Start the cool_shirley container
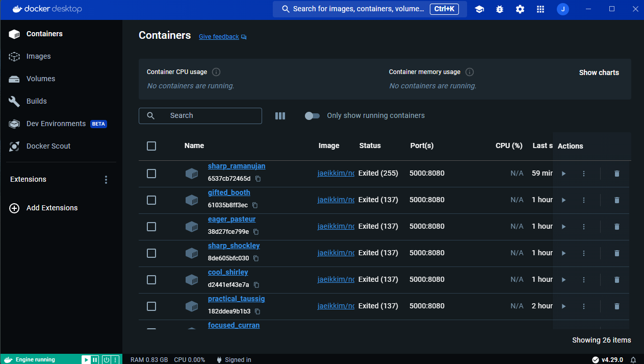644x364 pixels. click(563, 280)
